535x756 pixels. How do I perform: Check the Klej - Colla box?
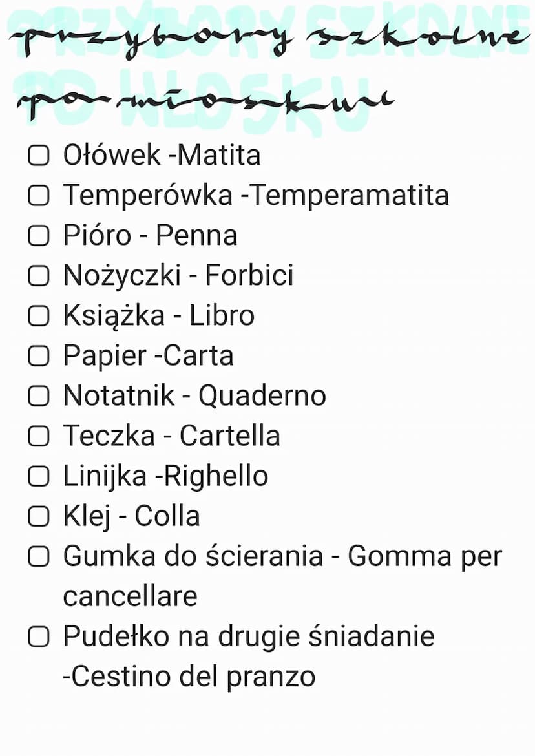coord(39,516)
